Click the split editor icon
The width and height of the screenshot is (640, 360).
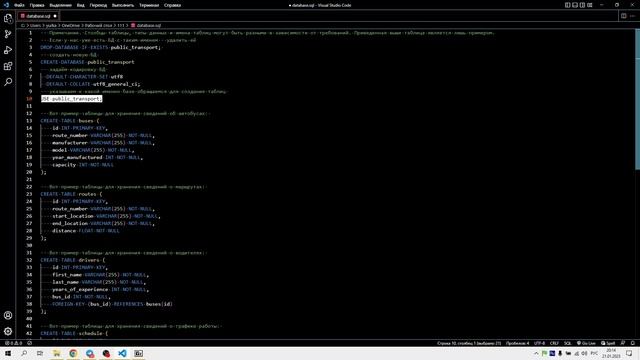coord(623,16)
